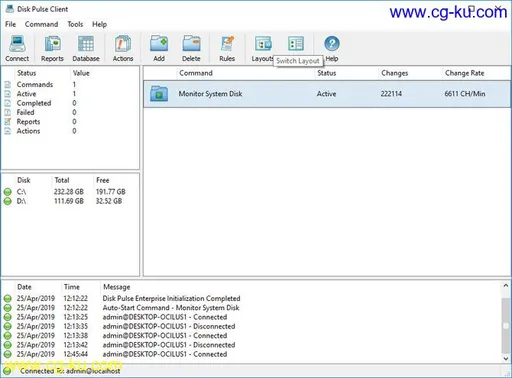Click the Reports status row icon
The width and height of the screenshot is (512, 378).
click(8, 122)
